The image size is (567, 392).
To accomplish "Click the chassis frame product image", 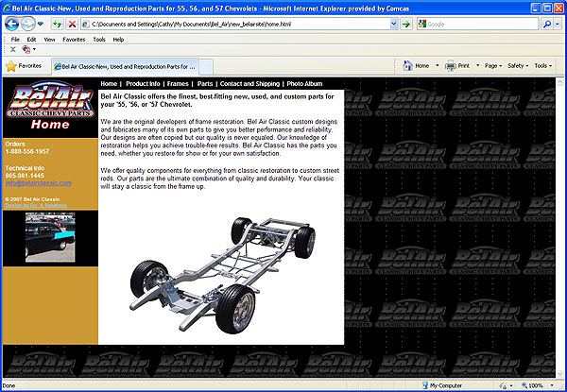I will [x=223, y=275].
